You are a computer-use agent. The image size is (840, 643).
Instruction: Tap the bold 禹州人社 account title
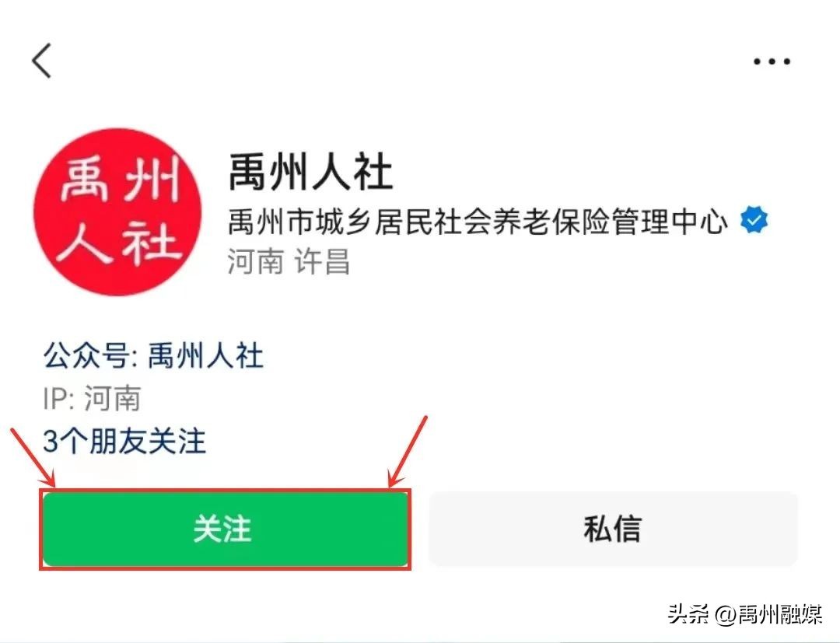[310, 173]
